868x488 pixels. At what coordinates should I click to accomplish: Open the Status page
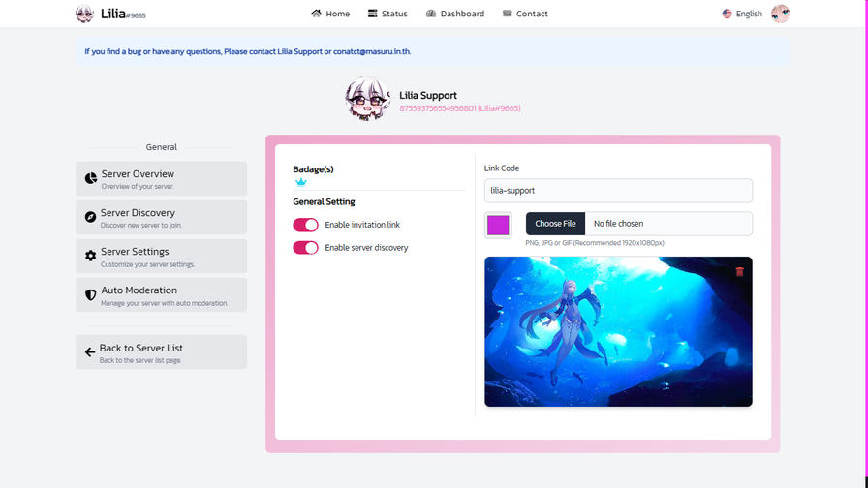tap(387, 14)
